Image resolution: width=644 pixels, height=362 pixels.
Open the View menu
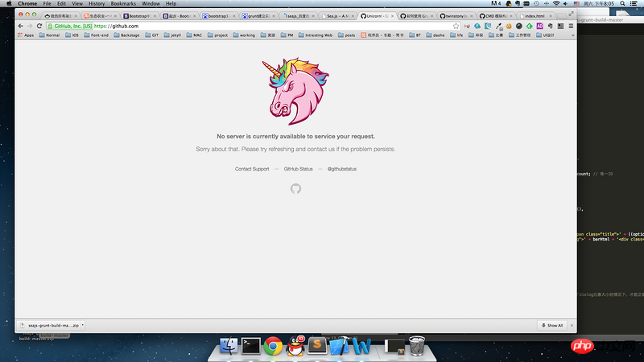[77, 3]
